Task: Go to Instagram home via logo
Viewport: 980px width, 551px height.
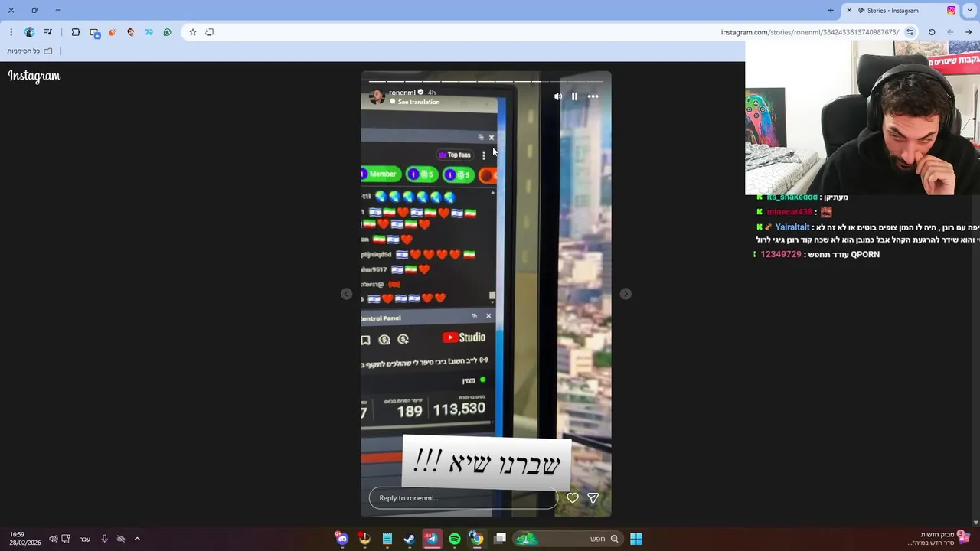Action: 34,76
